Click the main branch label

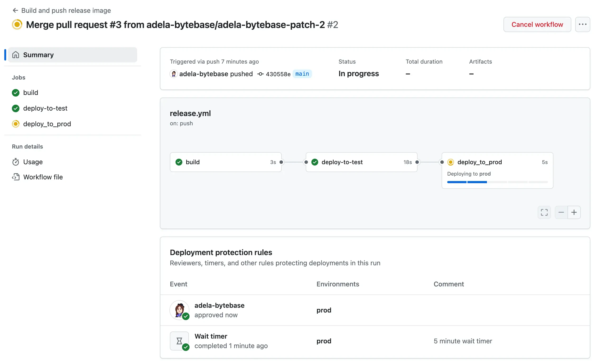click(x=302, y=74)
